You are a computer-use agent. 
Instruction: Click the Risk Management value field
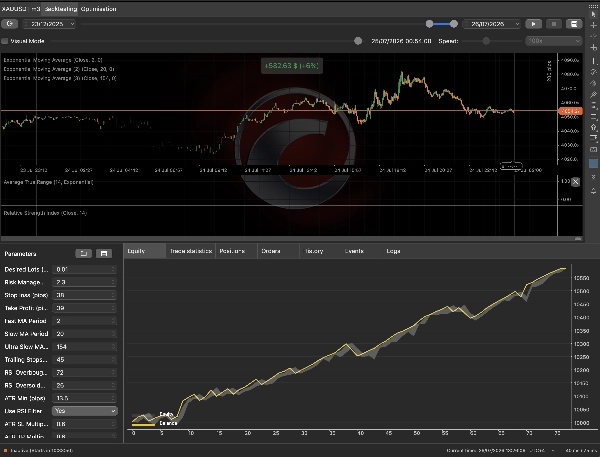point(84,282)
